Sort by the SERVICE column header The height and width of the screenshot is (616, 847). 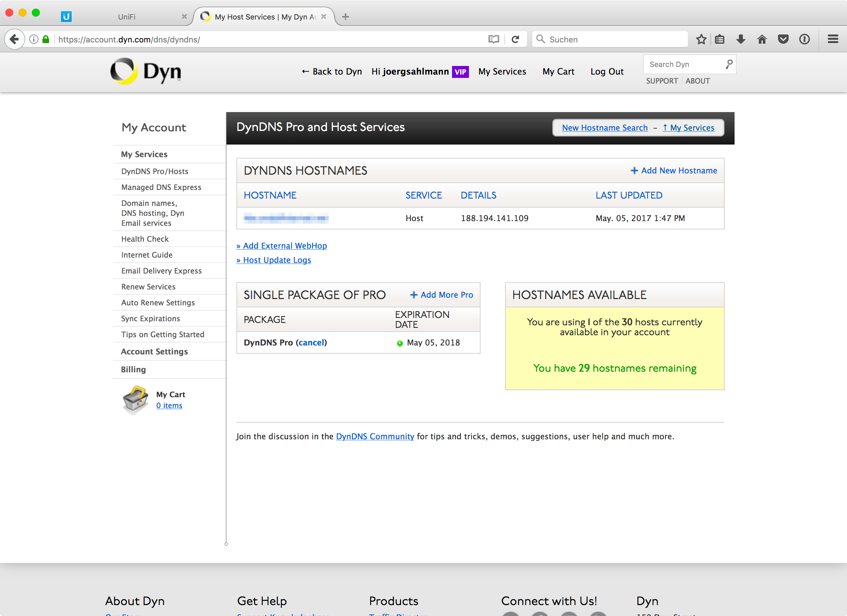click(423, 195)
